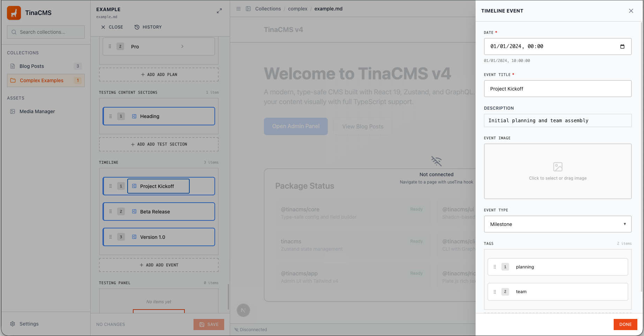This screenshot has width=644, height=336.
Task: Open Settings in the sidebar
Action: pyautogui.click(x=24, y=324)
